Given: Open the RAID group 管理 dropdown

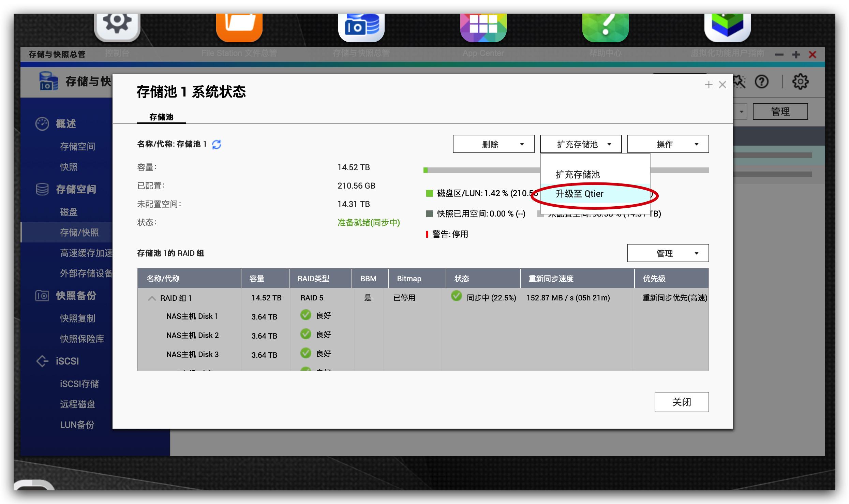Looking at the screenshot, I should (668, 253).
